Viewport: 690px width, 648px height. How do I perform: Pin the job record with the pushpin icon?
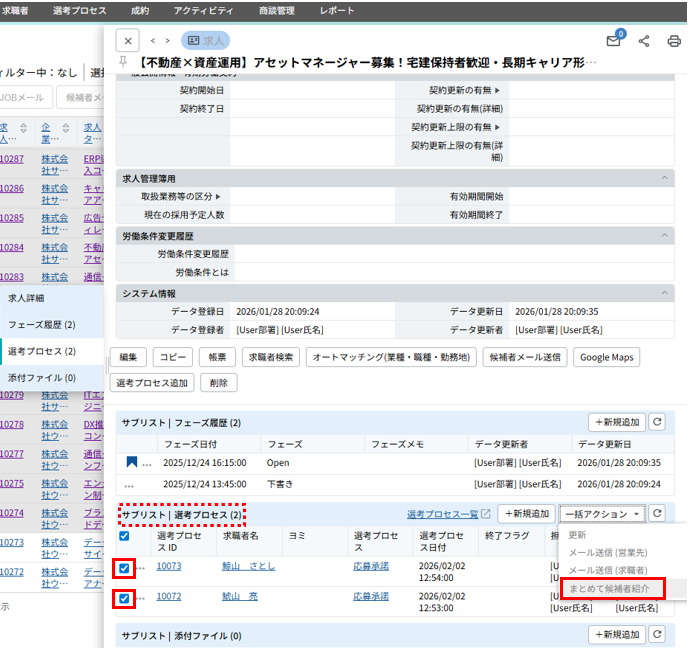click(x=123, y=62)
